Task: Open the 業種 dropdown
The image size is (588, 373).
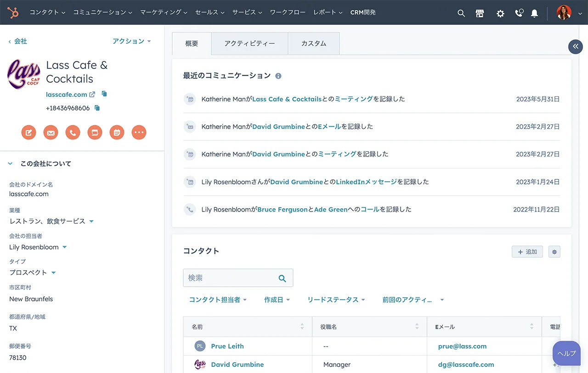Action: tap(91, 221)
